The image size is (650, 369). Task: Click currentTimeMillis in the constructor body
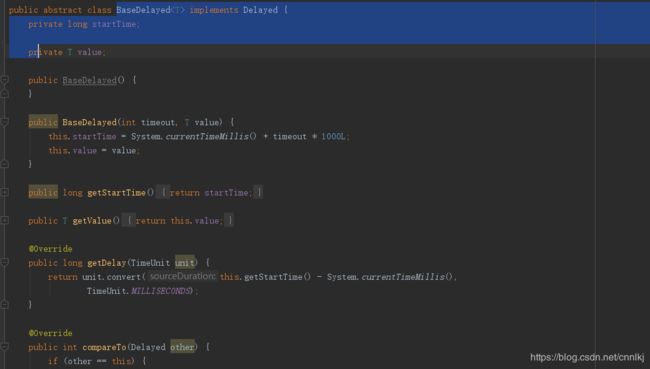coord(207,136)
